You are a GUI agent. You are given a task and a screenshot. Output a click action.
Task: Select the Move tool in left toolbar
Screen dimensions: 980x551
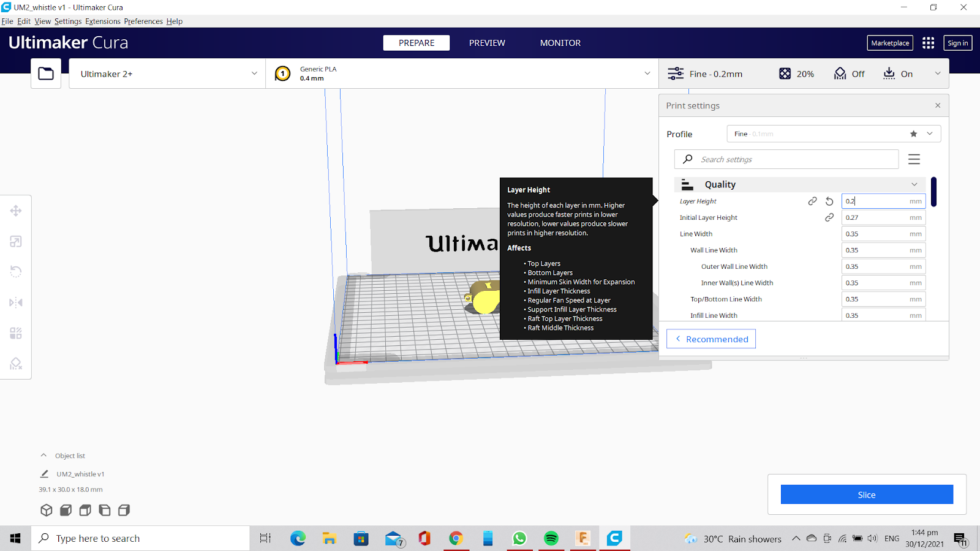(x=16, y=211)
